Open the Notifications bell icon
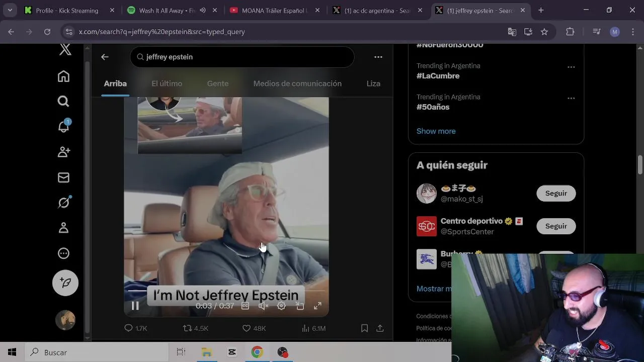This screenshot has height=362, width=644. point(63,126)
